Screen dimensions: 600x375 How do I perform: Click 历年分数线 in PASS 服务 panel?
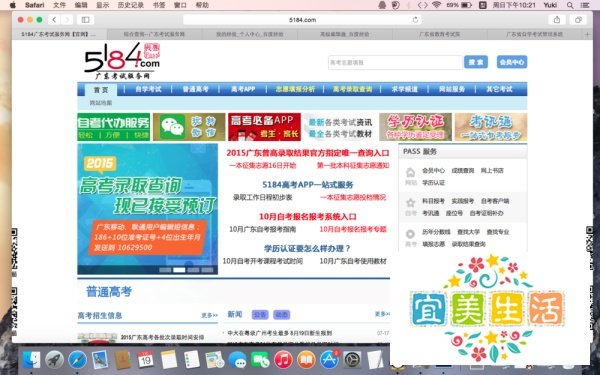436,232
